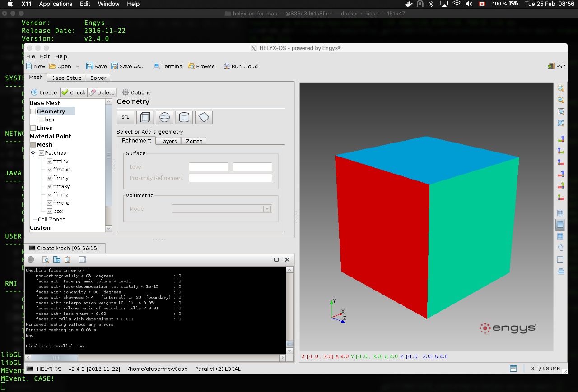Maximize the Create Mesh console panel

[x=276, y=260]
